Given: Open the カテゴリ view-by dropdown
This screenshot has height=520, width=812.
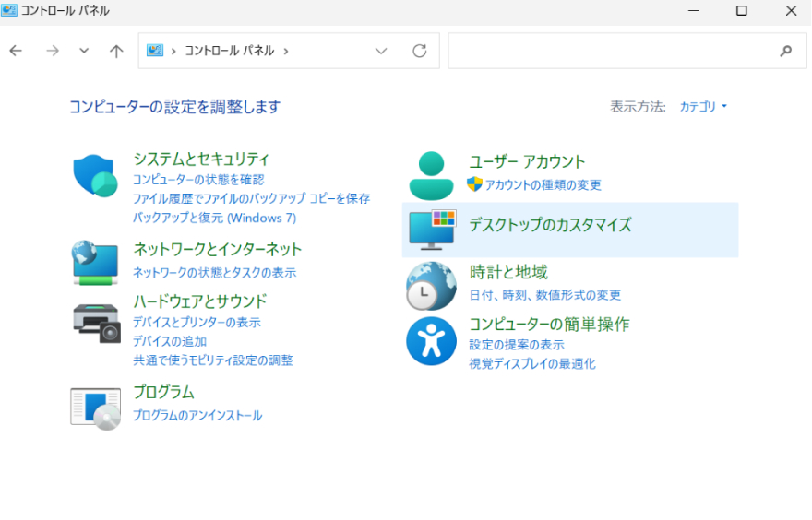Looking at the screenshot, I should pos(703,107).
